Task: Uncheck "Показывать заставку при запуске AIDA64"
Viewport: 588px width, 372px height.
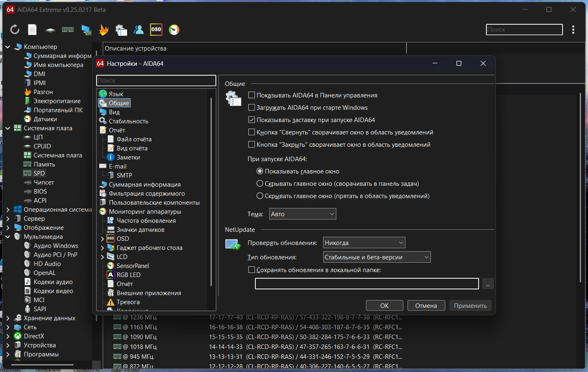Action: (x=252, y=120)
